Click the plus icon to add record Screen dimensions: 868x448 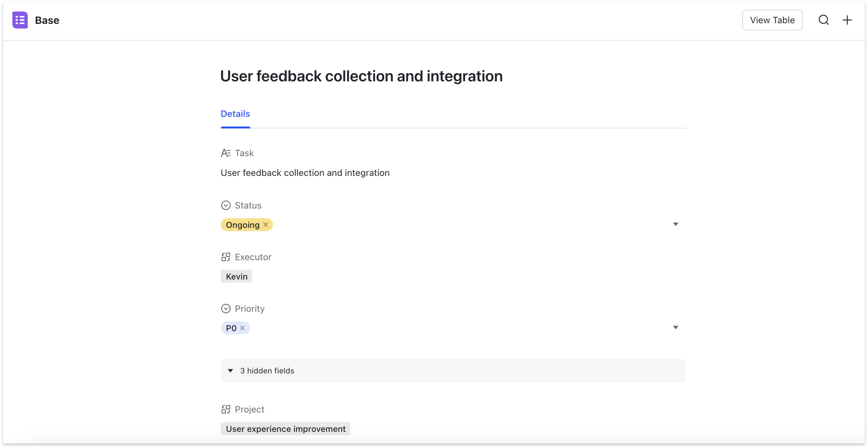click(847, 20)
